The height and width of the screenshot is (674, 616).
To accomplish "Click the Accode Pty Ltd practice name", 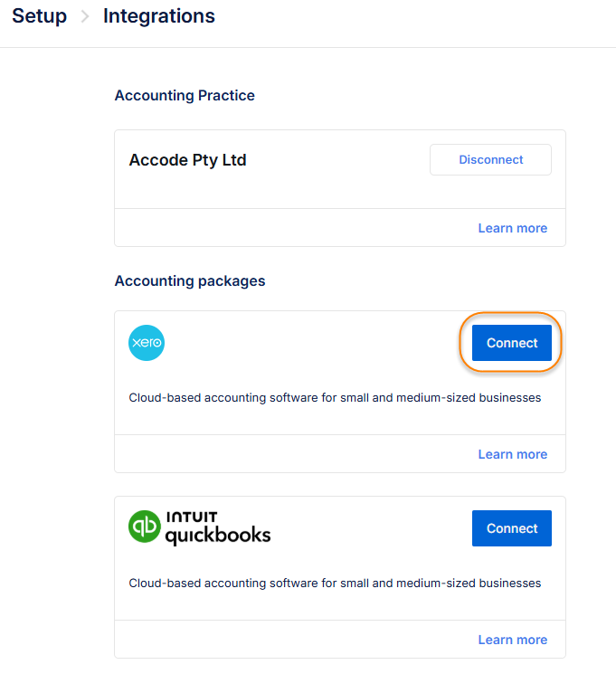I will (188, 160).
